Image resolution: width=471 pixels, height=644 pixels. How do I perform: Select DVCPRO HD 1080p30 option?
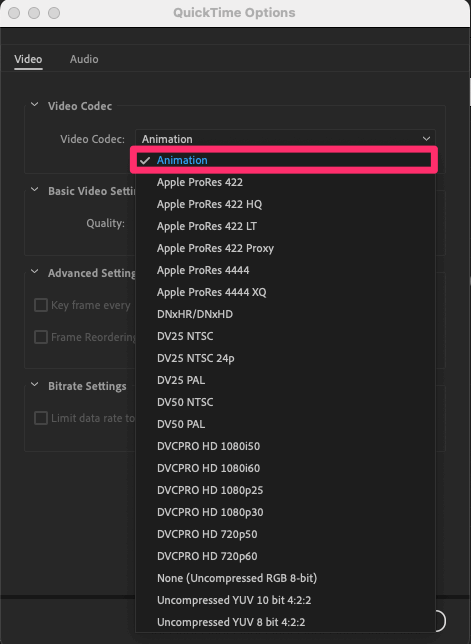click(x=285, y=512)
